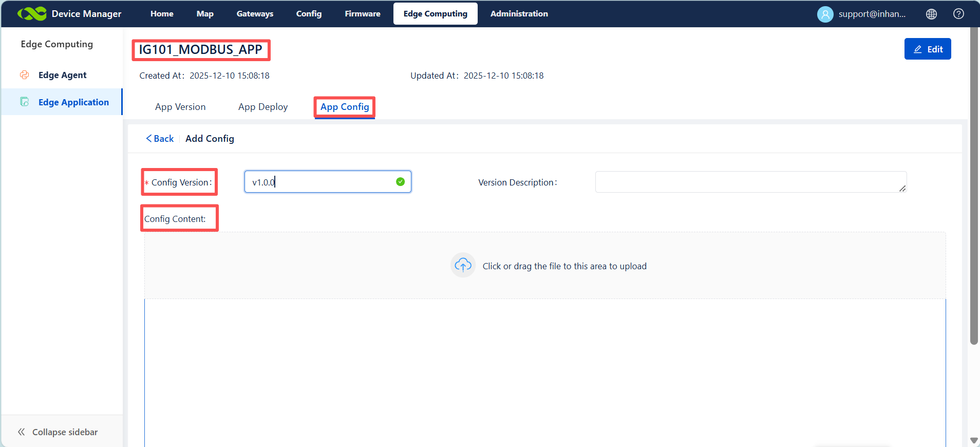The width and height of the screenshot is (980, 447).
Task: Open the help question mark icon
Action: pos(958,14)
